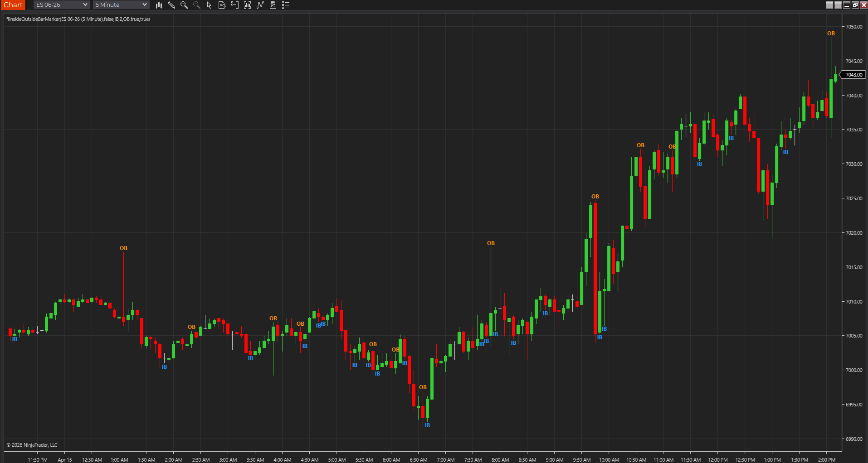
Task: Click the NinjaTrader copyright text
Action: [x=32, y=444]
